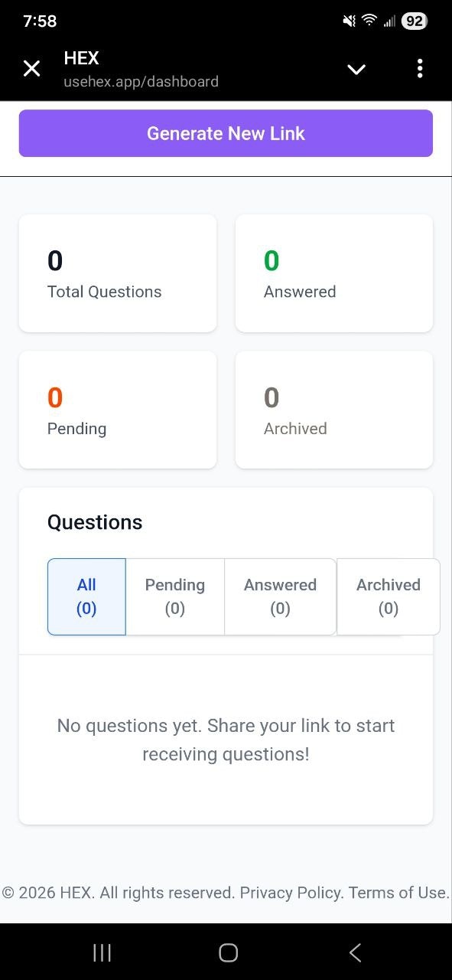
Task: Select the All (0) questions filter
Action: coord(86,596)
